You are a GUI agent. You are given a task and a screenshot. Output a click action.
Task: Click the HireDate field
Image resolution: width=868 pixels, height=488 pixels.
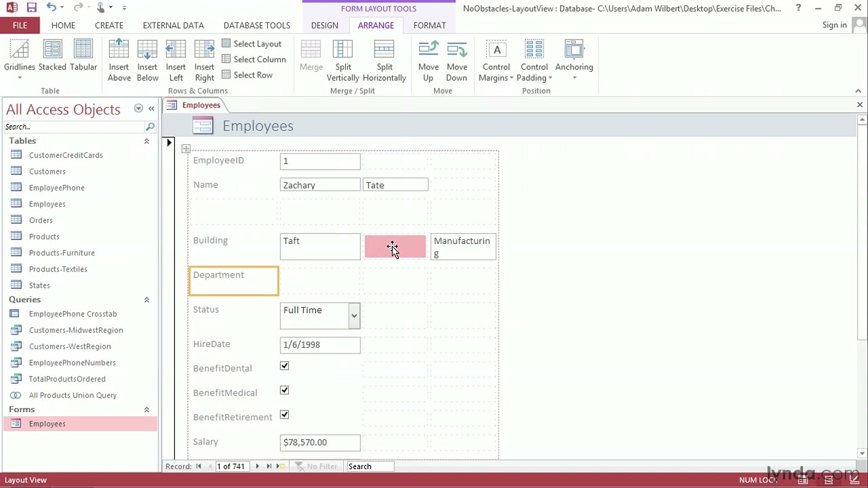320,345
